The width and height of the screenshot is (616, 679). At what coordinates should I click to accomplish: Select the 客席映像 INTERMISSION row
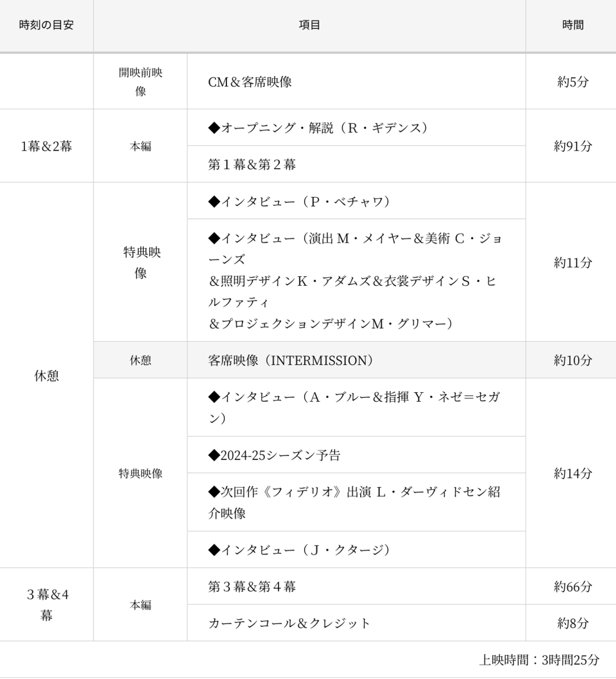(356, 360)
